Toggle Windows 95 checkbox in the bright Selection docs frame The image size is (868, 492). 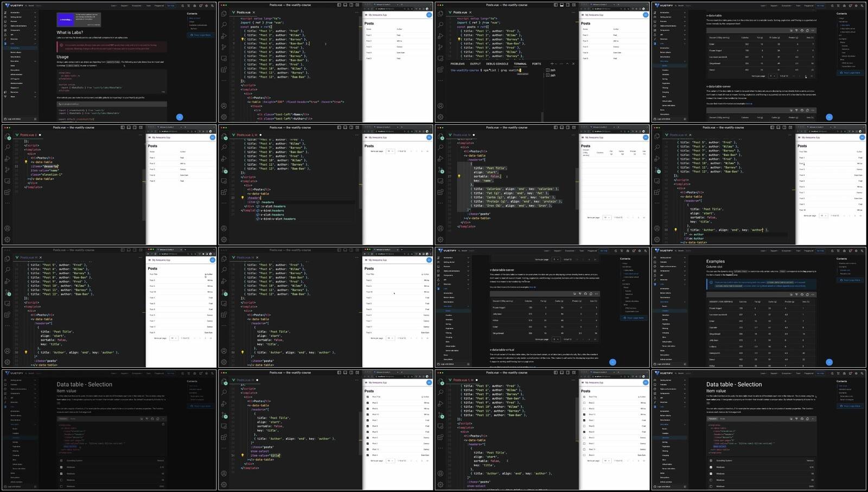(711, 474)
